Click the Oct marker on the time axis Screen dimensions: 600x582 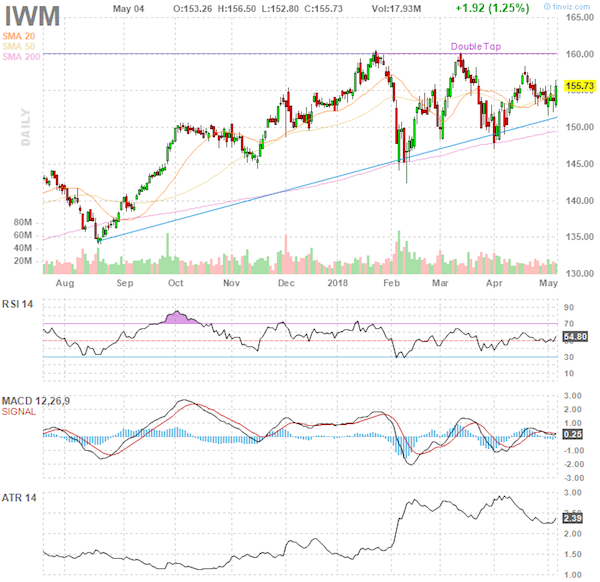pos(177,283)
